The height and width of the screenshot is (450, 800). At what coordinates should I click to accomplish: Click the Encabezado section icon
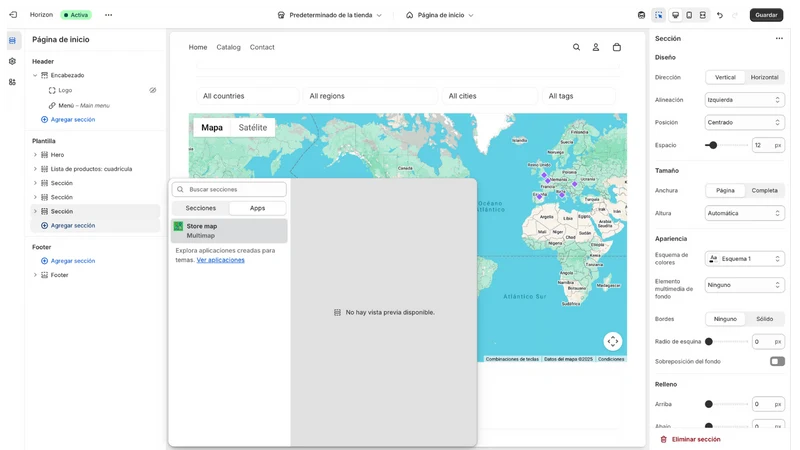(x=44, y=75)
